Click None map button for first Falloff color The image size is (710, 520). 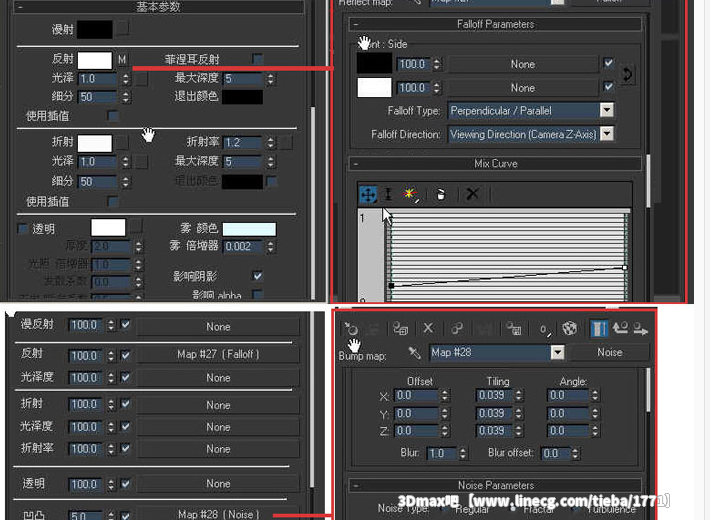click(x=523, y=64)
